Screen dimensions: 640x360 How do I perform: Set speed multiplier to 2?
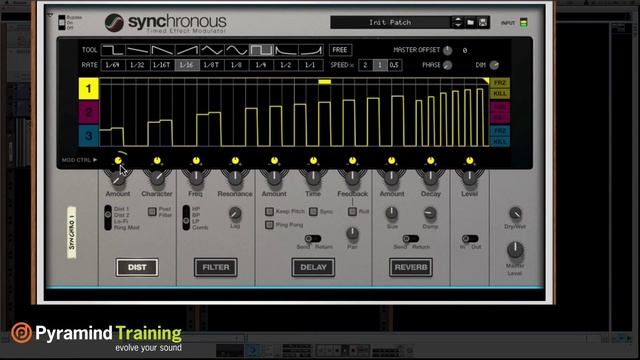pyautogui.click(x=365, y=65)
